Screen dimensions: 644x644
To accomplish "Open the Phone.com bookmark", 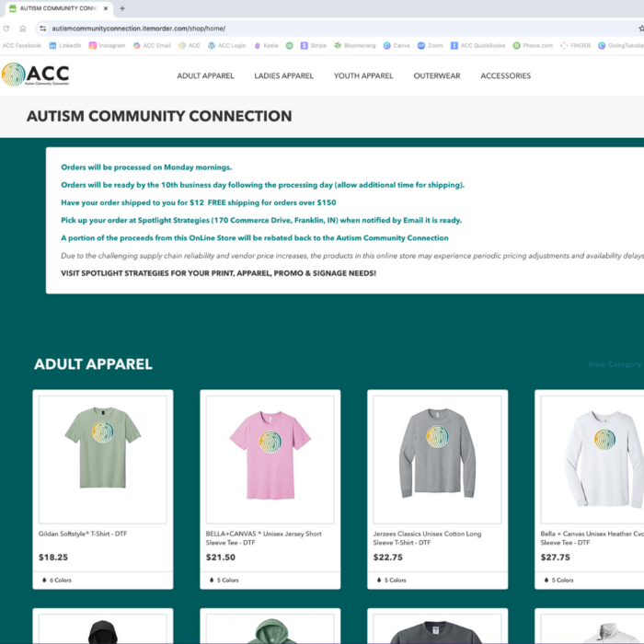I will [x=533, y=46].
